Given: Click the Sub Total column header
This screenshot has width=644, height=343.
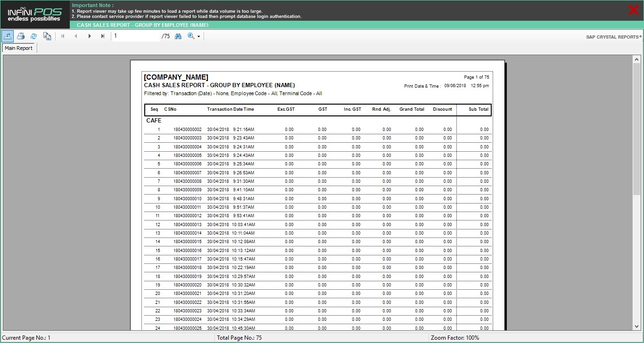Looking at the screenshot, I should [x=479, y=109].
